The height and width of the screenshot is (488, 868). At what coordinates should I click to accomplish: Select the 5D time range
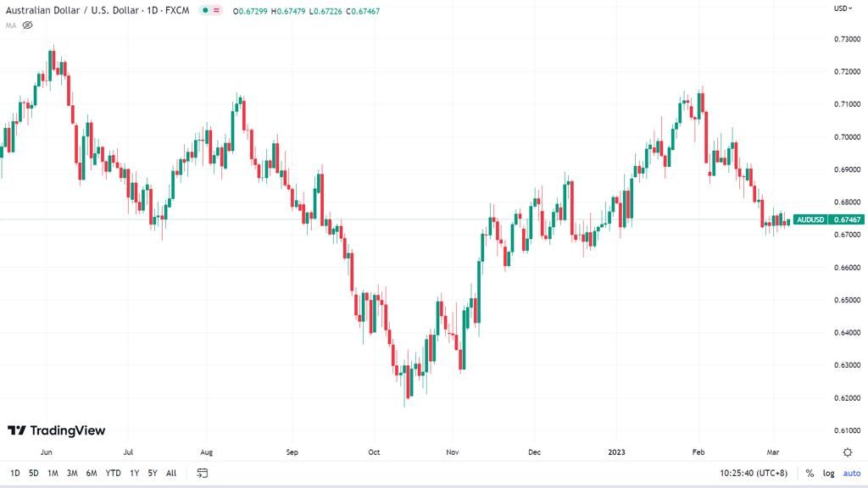pos(34,473)
